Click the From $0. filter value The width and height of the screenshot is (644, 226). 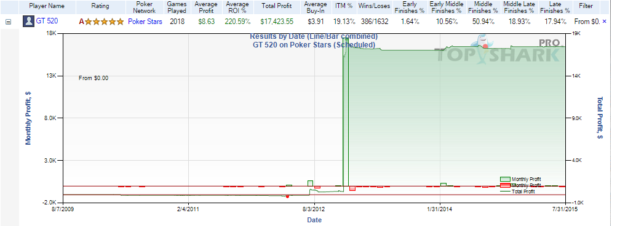pos(587,22)
